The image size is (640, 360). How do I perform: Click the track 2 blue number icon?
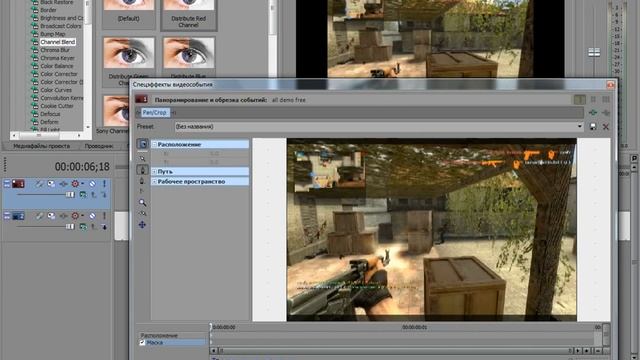pos(18,216)
